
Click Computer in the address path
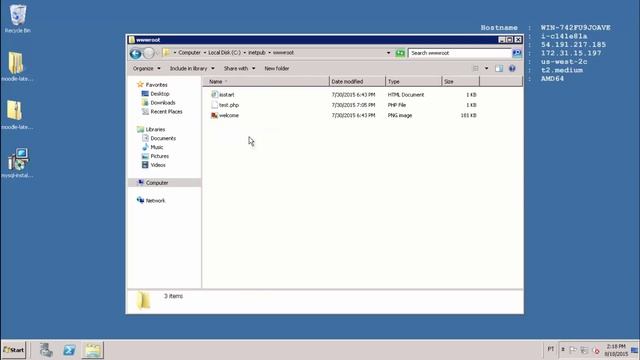[x=189, y=53]
